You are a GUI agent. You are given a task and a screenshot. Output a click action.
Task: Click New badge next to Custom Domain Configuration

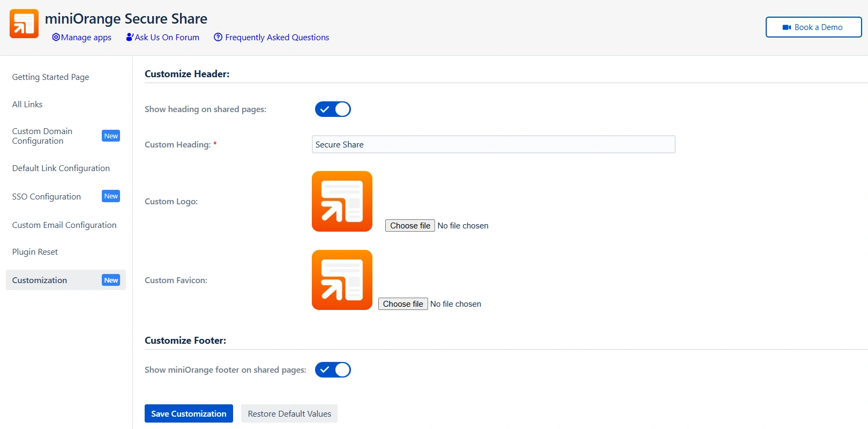(111, 136)
